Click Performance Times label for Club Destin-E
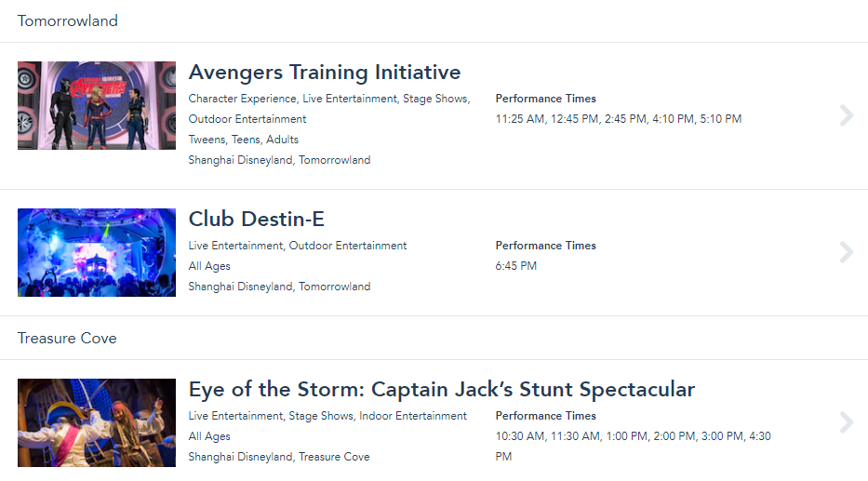The image size is (868, 481). click(x=545, y=246)
